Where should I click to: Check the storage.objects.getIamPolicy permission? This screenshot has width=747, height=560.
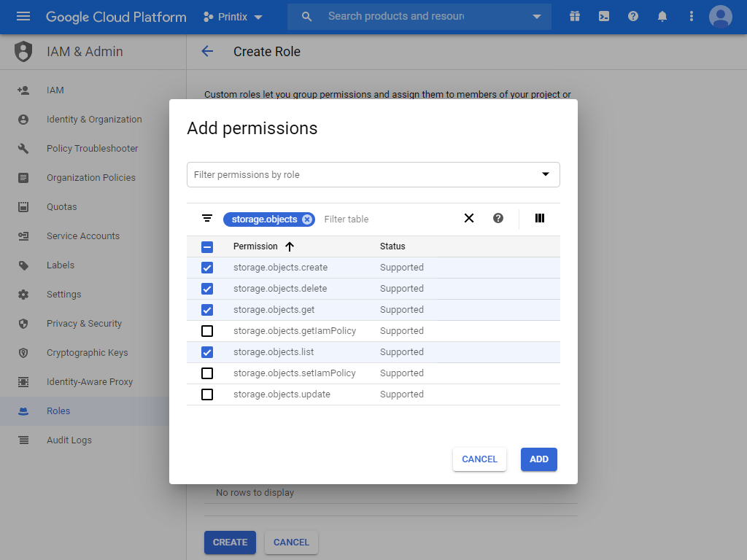coord(207,330)
